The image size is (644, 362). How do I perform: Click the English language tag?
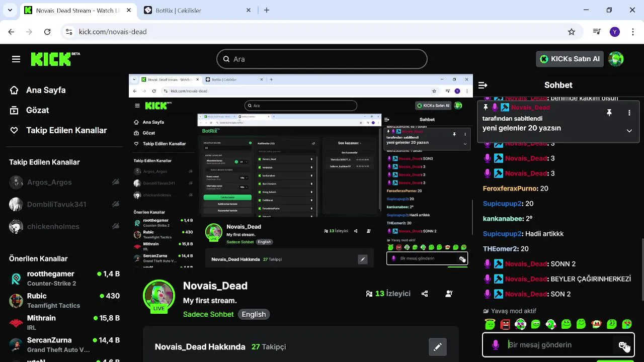[254, 314]
